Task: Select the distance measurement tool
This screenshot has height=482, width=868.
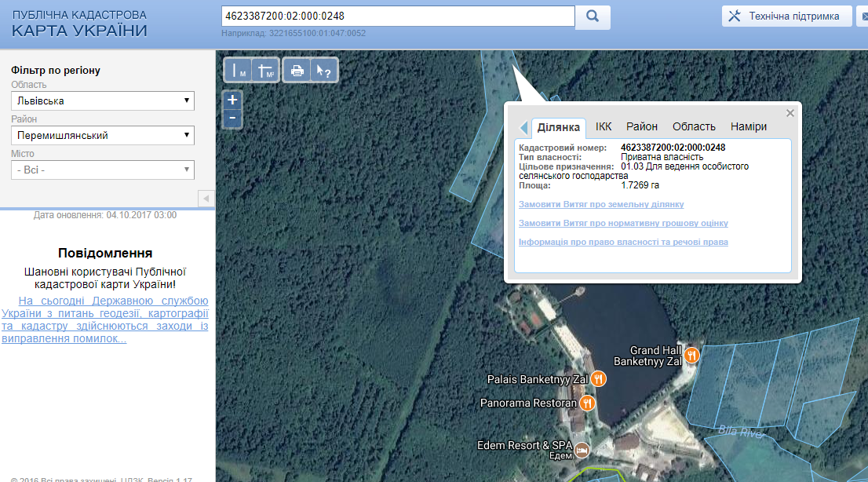Action: (239, 71)
